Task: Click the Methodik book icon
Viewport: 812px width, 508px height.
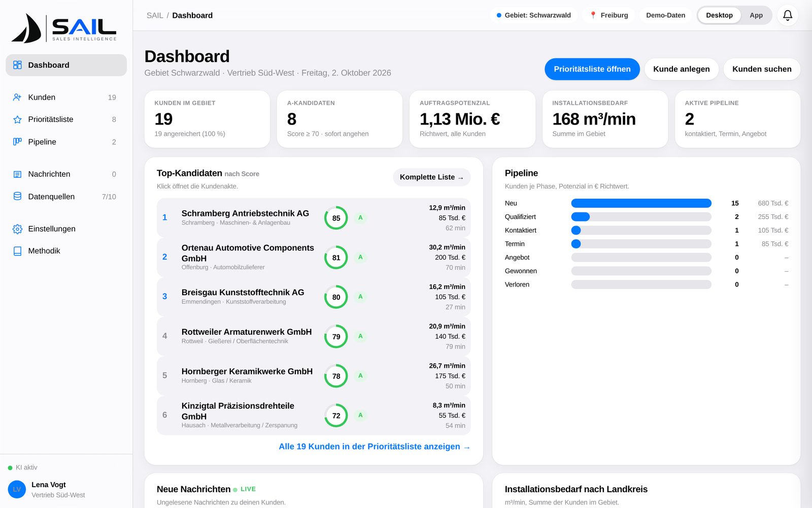Action: tap(17, 251)
